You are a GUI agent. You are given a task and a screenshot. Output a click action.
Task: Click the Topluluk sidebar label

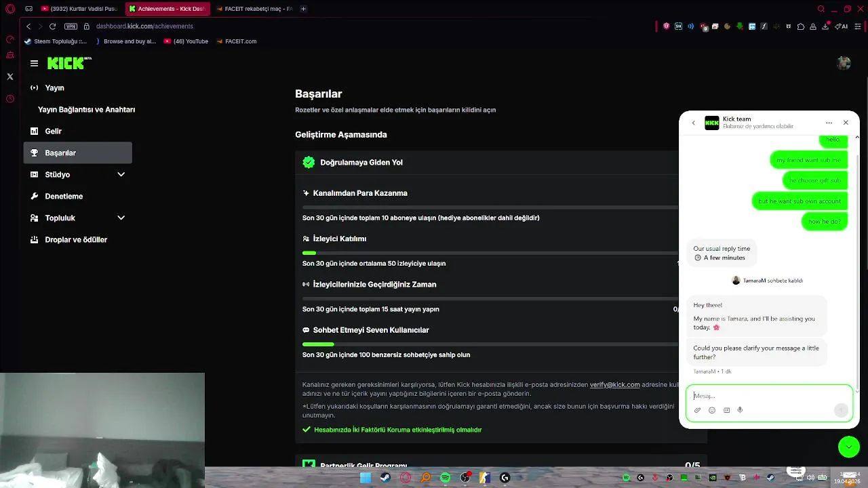tap(60, 218)
